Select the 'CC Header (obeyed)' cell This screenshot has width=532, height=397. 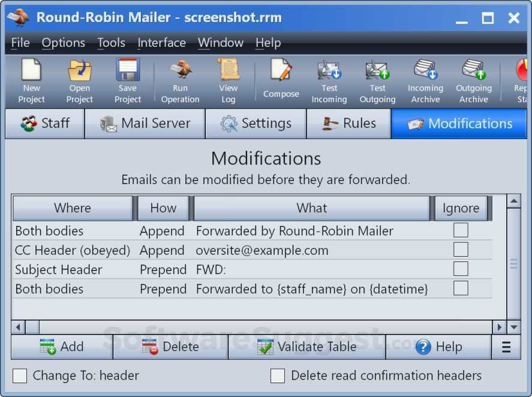point(73,251)
